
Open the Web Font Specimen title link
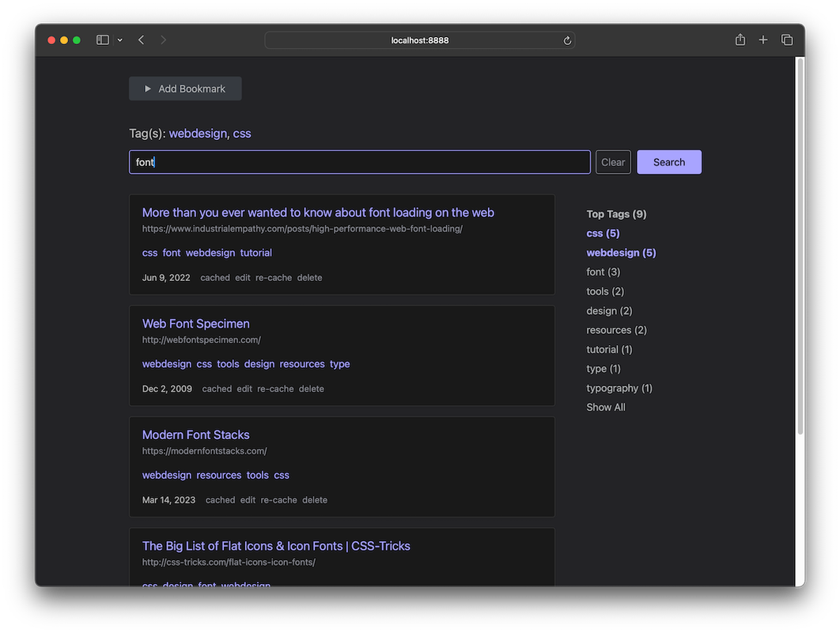tap(195, 324)
